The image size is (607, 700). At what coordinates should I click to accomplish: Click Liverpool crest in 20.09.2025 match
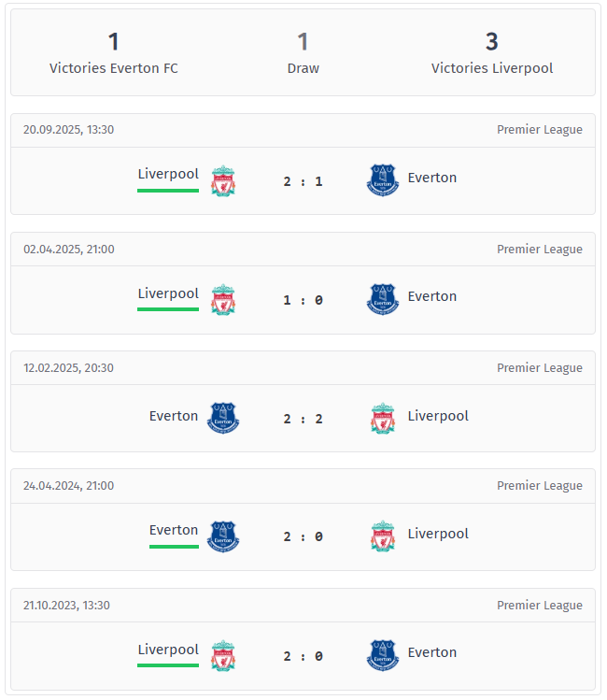tap(223, 181)
